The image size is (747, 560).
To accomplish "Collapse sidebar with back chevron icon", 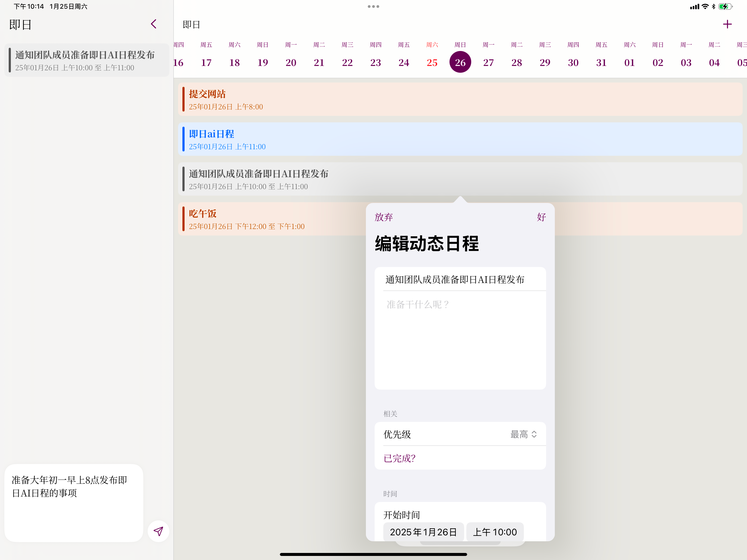I will point(154,24).
